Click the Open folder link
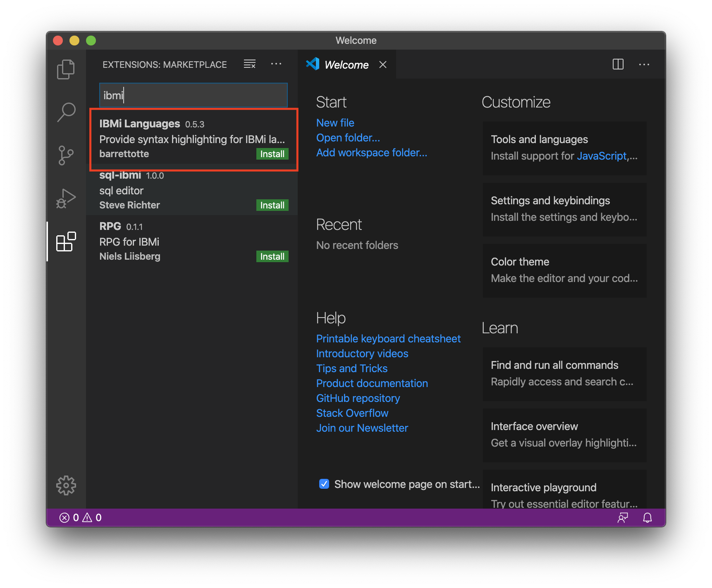712x588 pixels. point(348,138)
